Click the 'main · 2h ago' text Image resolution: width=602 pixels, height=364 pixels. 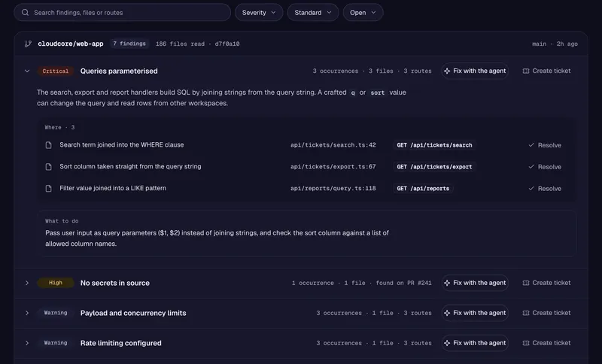(x=555, y=44)
